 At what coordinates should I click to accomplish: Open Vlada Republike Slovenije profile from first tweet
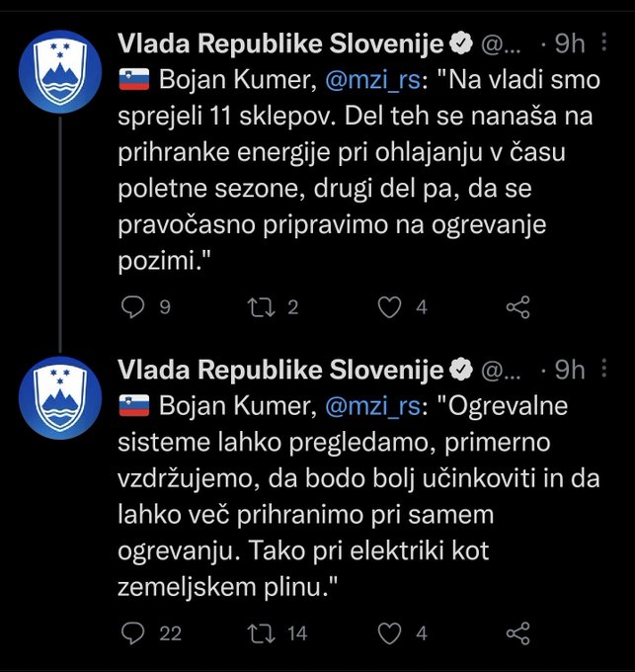tap(280, 43)
